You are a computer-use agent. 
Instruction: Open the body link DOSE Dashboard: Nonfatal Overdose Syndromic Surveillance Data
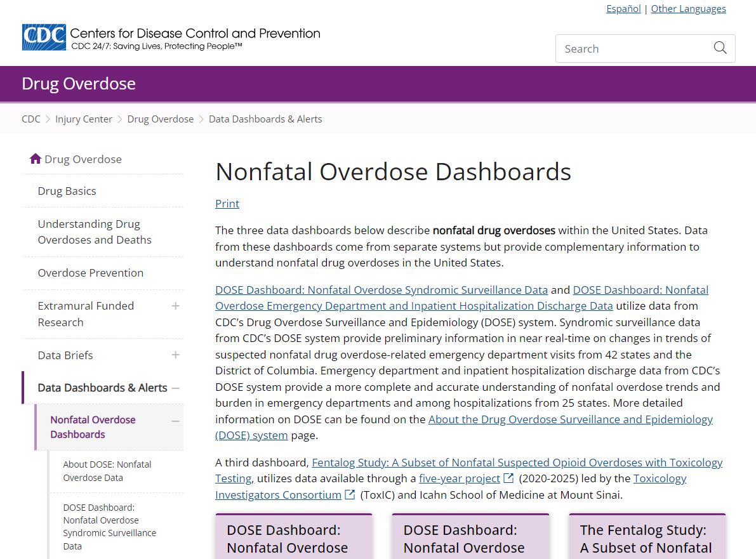[x=381, y=289]
